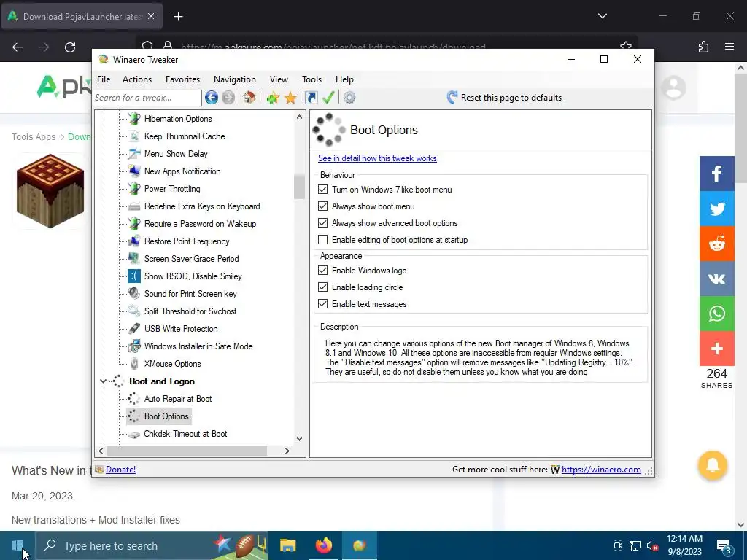Open the File menu

click(104, 79)
